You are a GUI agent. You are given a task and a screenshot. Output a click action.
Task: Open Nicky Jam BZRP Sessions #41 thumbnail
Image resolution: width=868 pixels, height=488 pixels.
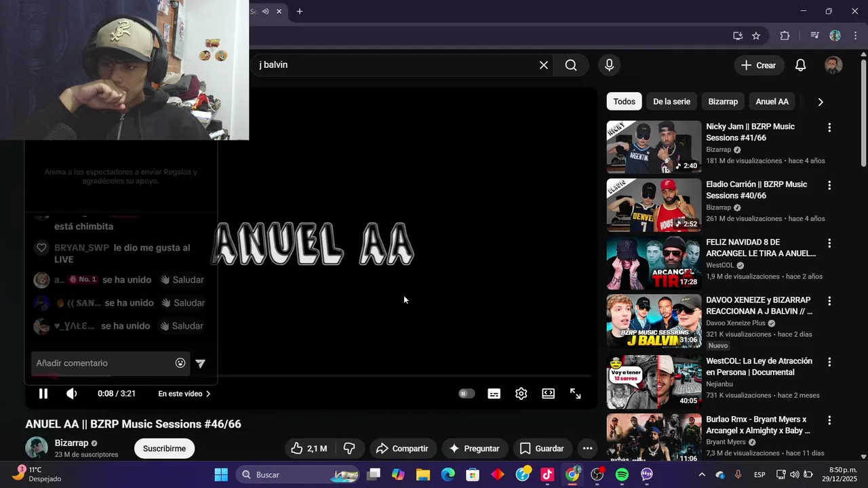click(654, 147)
